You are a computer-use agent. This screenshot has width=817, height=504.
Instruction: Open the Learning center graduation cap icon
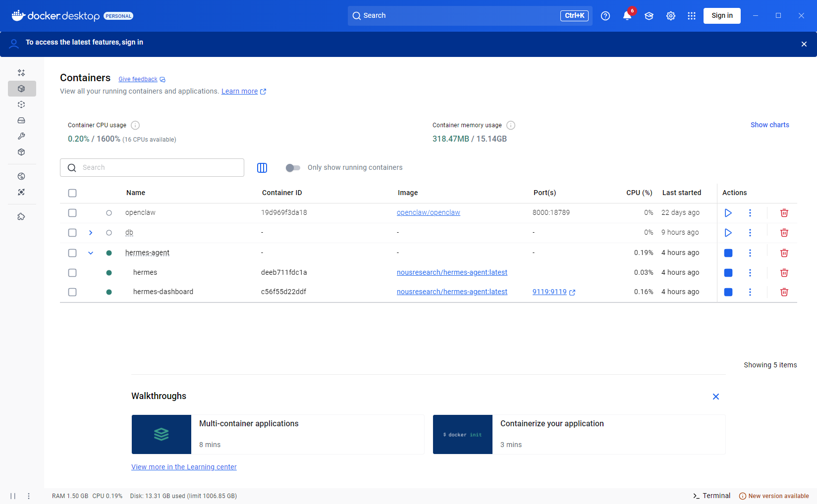tap(649, 16)
